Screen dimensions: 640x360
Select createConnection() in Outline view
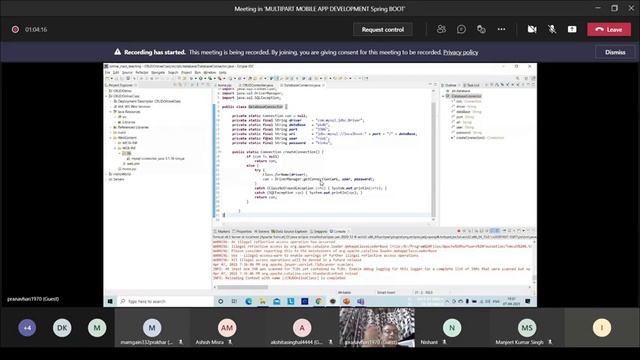478,138
